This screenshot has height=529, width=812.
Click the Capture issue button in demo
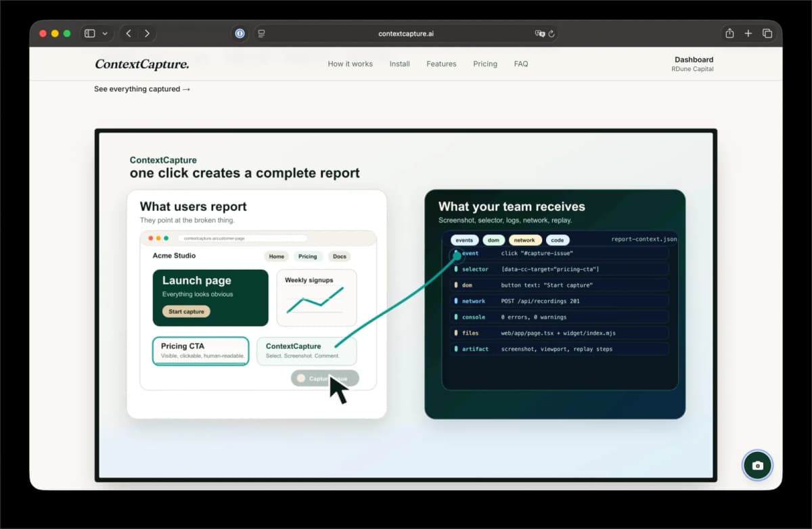point(325,378)
